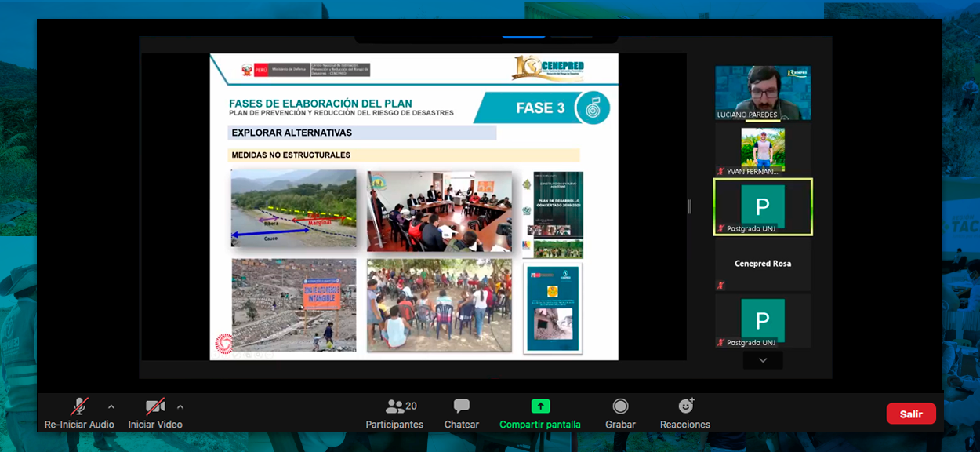Click the "FASE 3" banner text
The width and height of the screenshot is (980, 452).
pyautogui.click(x=540, y=108)
